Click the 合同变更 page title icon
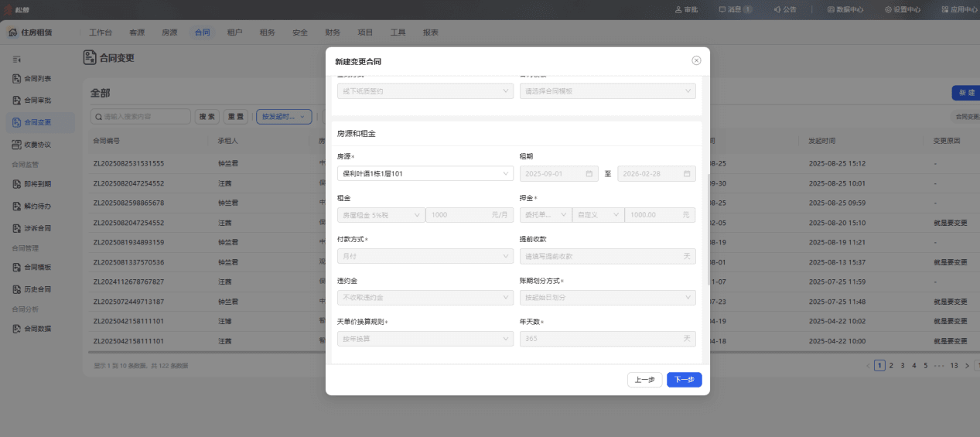This screenshot has height=437, width=980. (90, 57)
